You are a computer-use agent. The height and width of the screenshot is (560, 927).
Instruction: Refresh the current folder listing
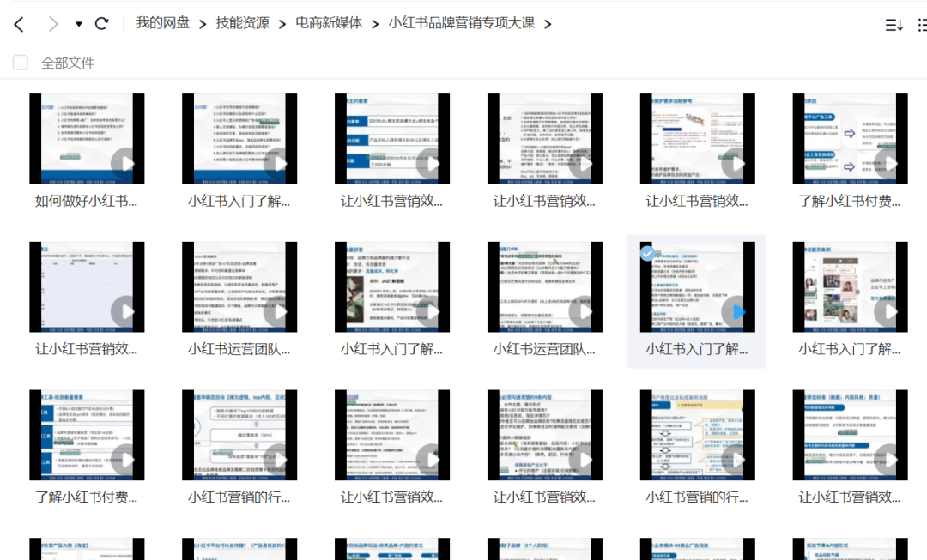101,24
